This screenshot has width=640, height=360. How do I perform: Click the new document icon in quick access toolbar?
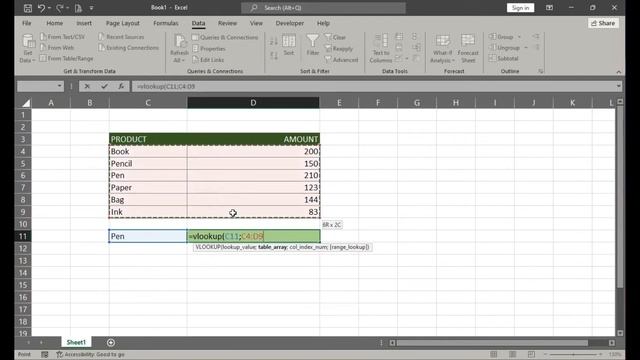[78, 8]
